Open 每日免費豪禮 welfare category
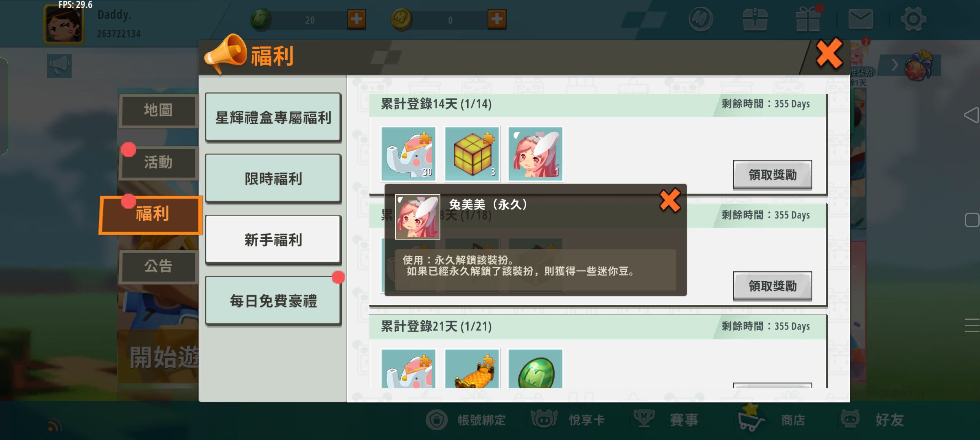Viewport: 980px width, 440px height. [273, 301]
